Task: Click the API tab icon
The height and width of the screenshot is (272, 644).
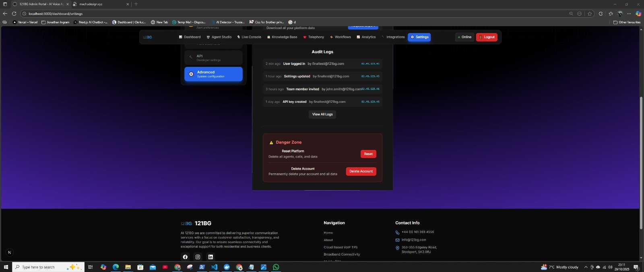Action: tap(191, 58)
